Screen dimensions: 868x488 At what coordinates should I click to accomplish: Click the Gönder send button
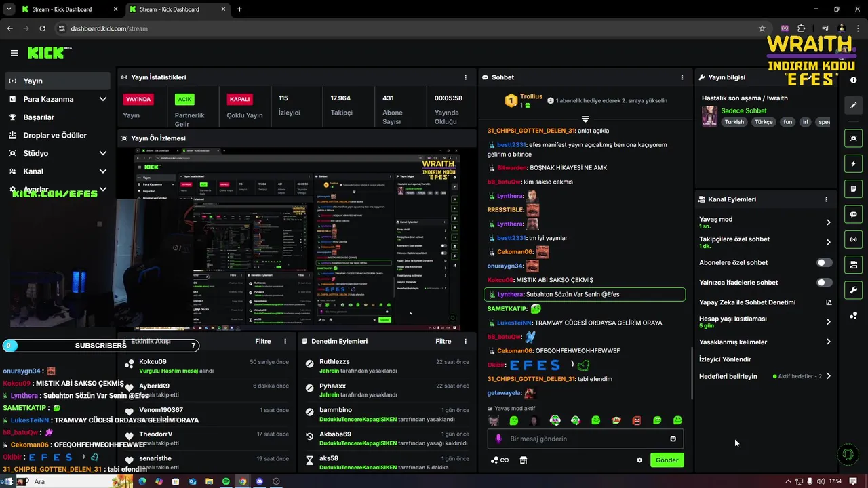667,460
